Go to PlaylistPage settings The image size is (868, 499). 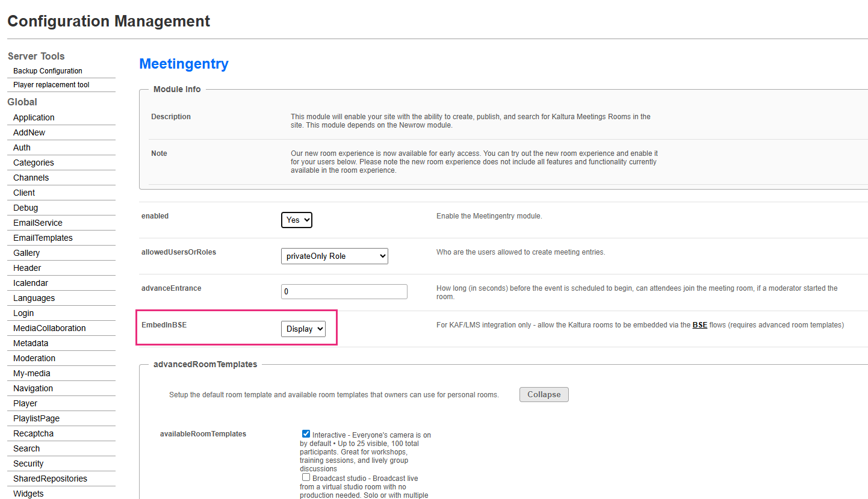pyautogui.click(x=36, y=418)
